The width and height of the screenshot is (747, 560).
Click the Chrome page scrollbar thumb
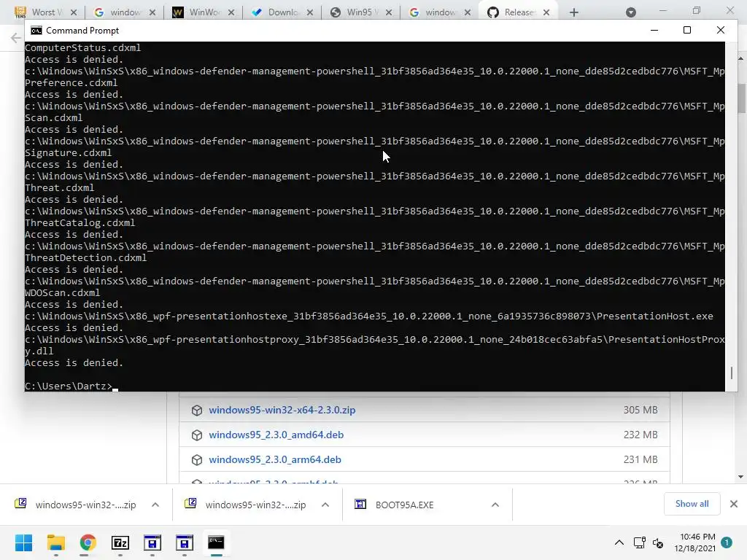point(741,98)
